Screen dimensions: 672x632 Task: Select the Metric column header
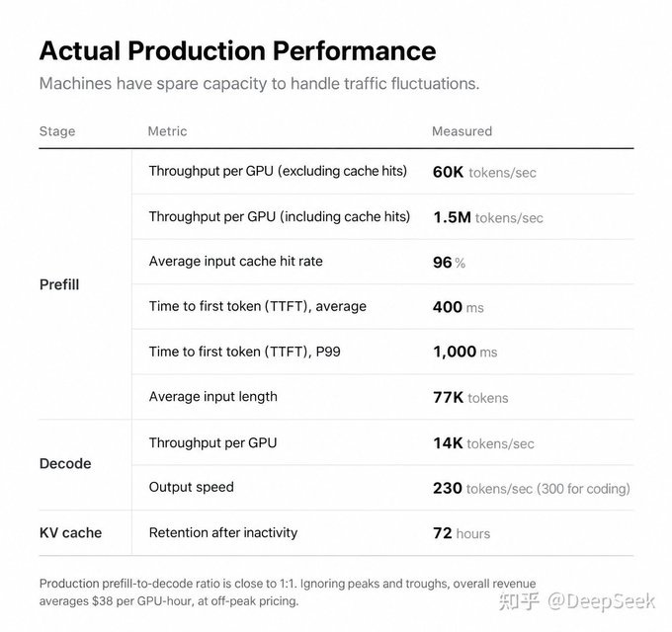tap(167, 131)
